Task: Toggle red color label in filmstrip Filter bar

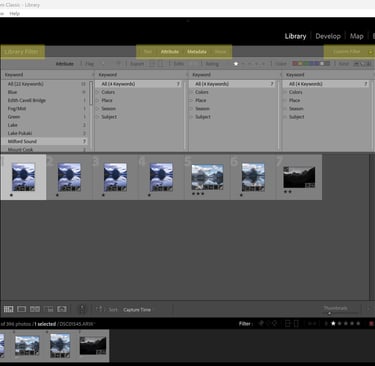Action: click(x=372, y=323)
